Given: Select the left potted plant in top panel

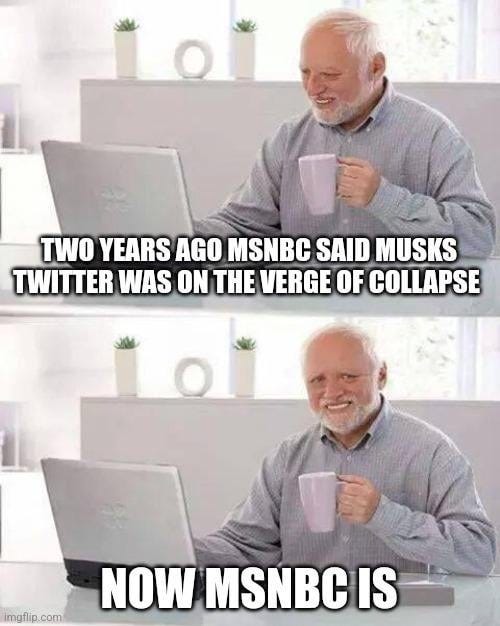Looking at the screenshot, I should click(x=126, y=48).
